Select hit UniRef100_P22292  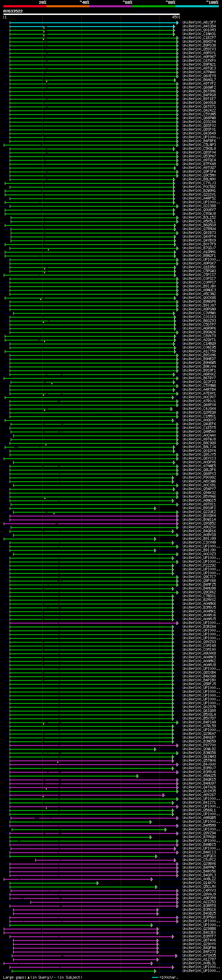(x=199, y=565)
